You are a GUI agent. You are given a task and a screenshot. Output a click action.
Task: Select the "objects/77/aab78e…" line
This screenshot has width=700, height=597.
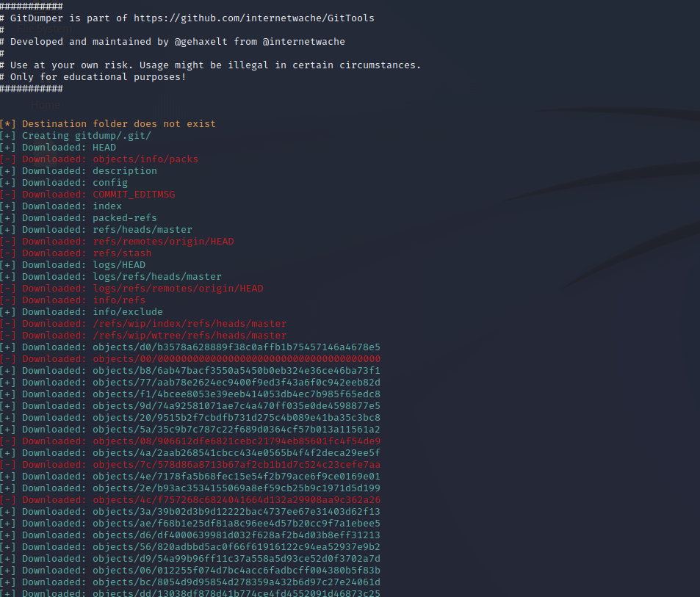[190, 383]
